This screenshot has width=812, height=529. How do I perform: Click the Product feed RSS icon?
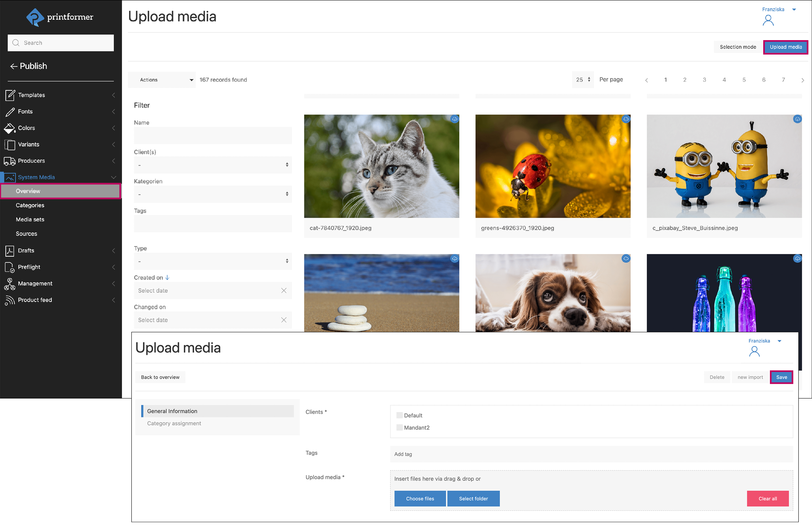pyautogui.click(x=9, y=300)
